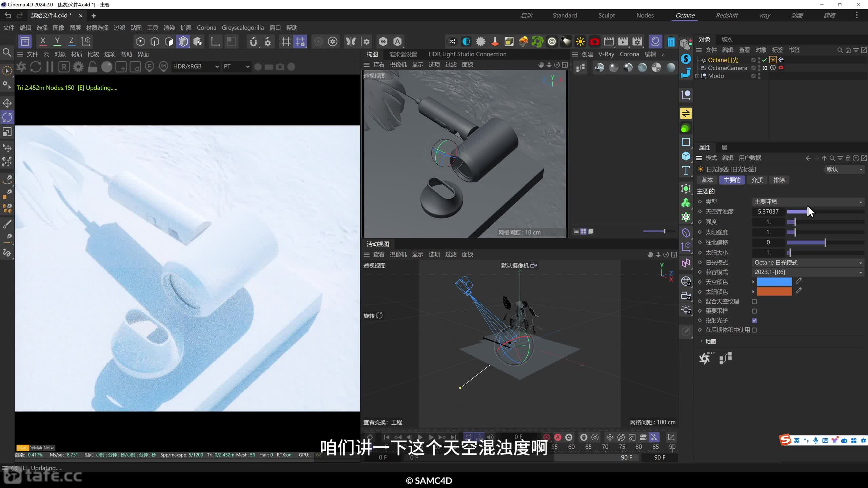Click the Octane daylight sun icon
The width and height of the screenshot is (868, 488).
[580, 42]
